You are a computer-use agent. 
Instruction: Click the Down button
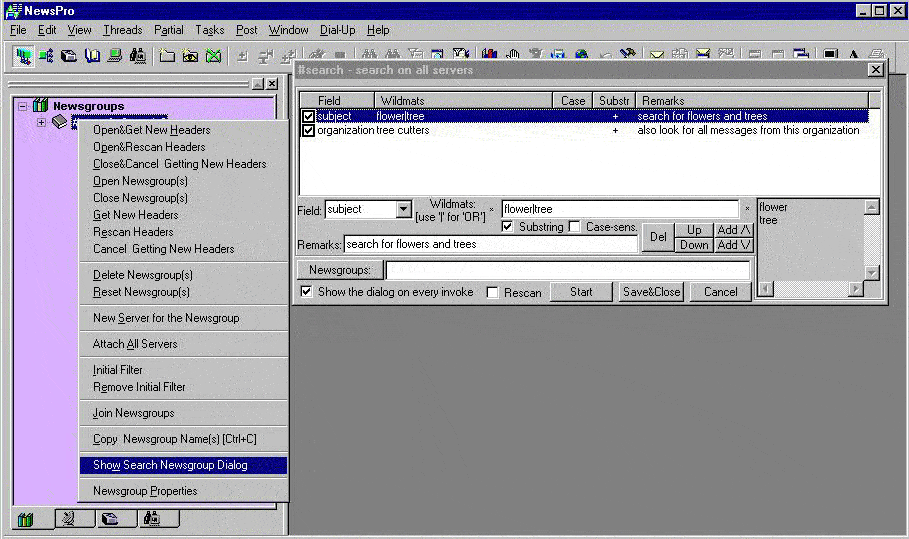[695, 245]
